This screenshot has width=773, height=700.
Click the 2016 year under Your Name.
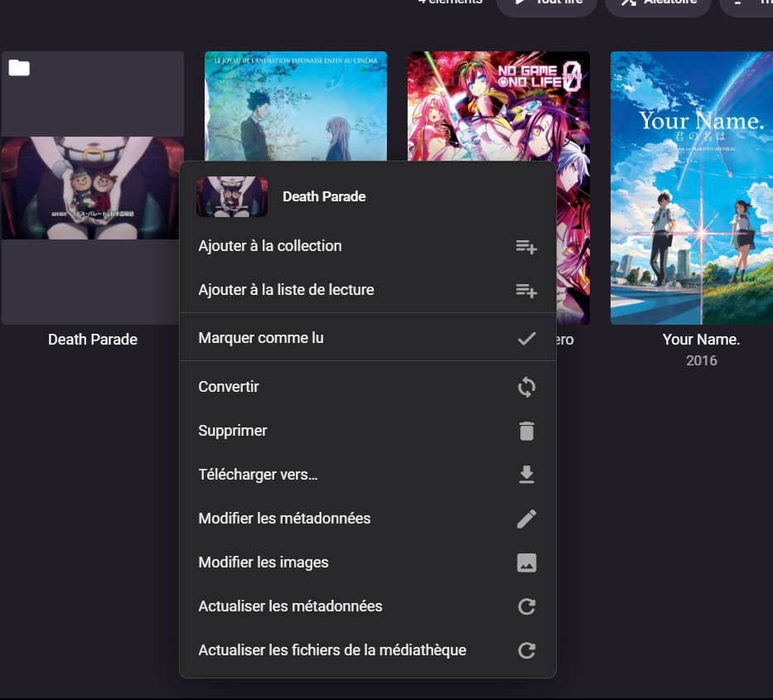click(702, 360)
